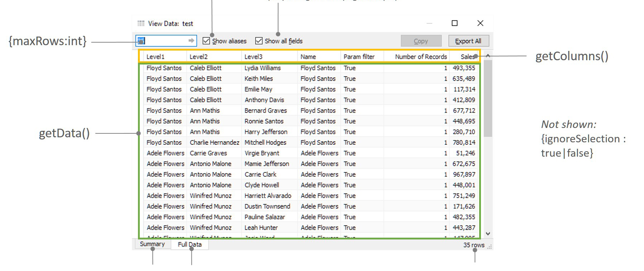Click the sales value 412,809
Image resolution: width=644 pixels, height=271 pixels.
(x=464, y=100)
